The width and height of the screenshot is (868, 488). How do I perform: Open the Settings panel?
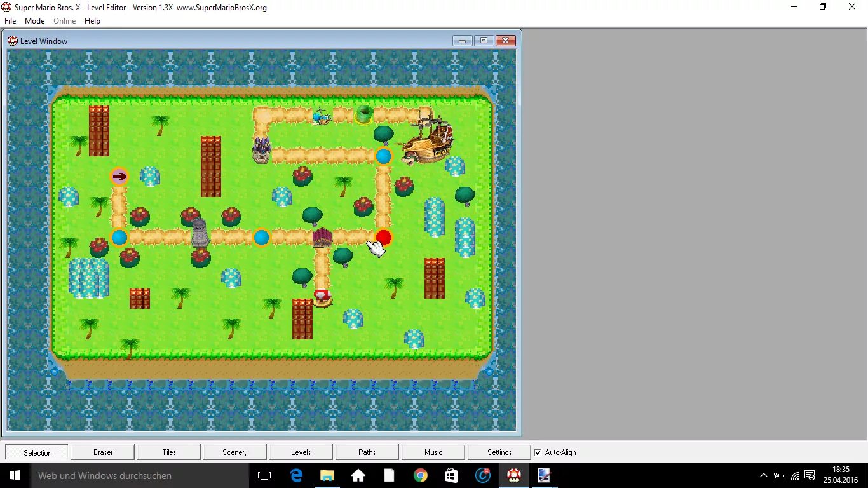click(499, 452)
